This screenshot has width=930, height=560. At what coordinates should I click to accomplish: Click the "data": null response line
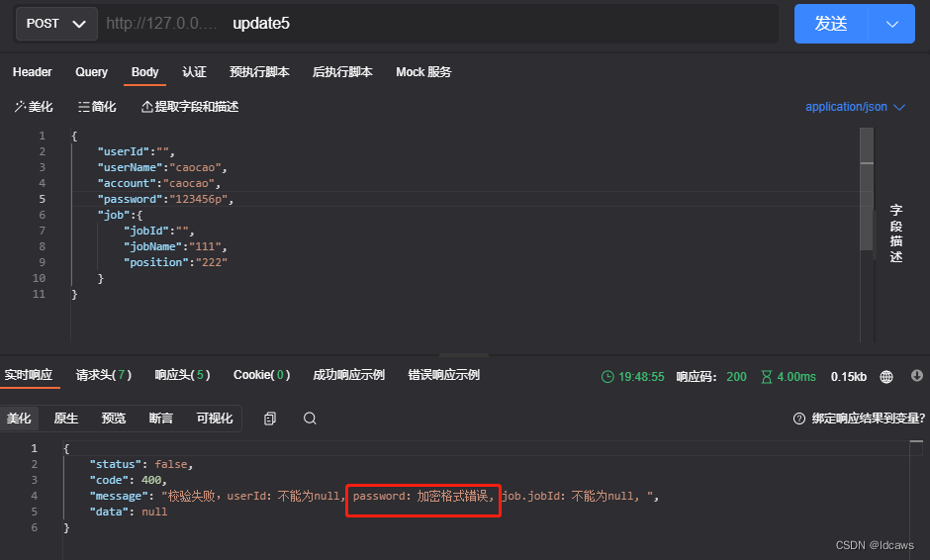tap(128, 512)
